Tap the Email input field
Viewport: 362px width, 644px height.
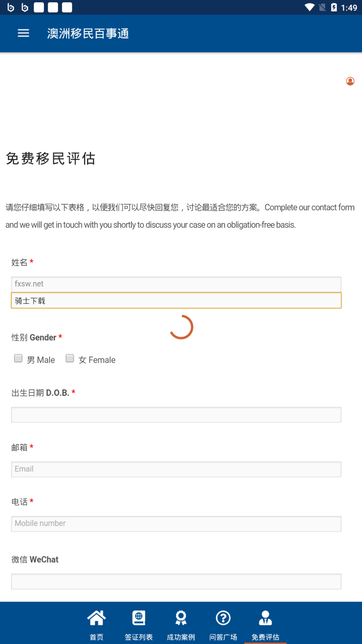pos(176,469)
